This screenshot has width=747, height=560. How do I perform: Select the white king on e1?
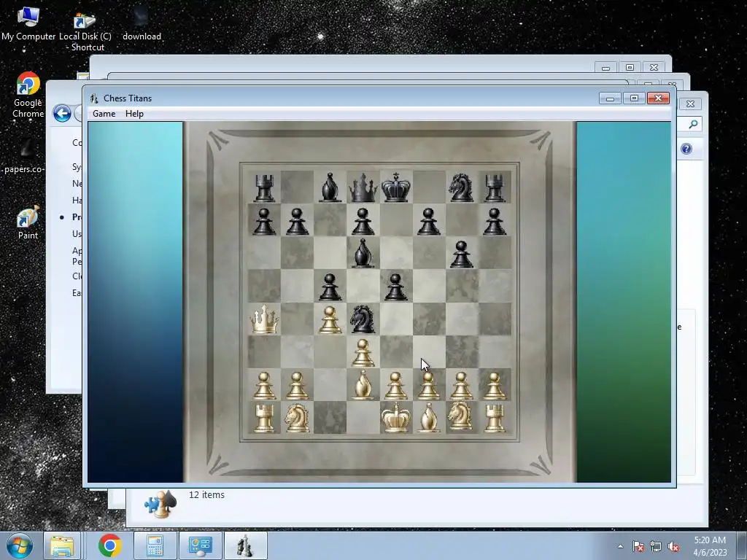[396, 418]
